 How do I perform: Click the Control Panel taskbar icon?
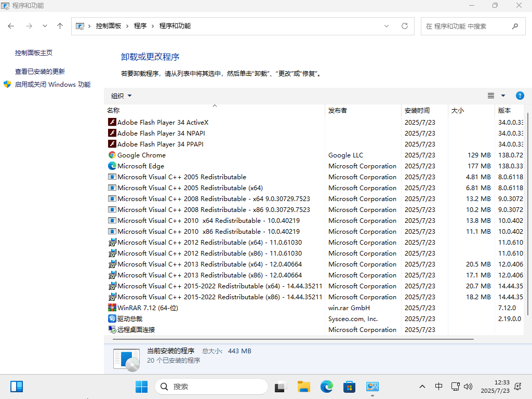[372, 387]
